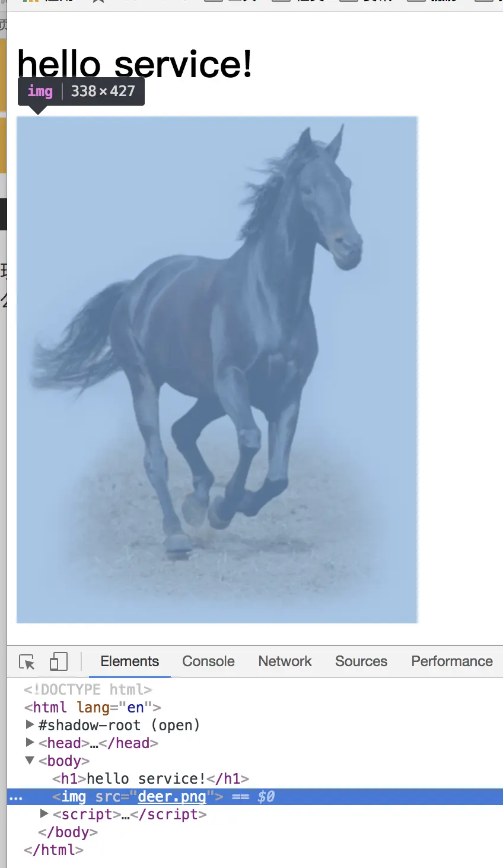Switch to the Network tab

tap(285, 661)
